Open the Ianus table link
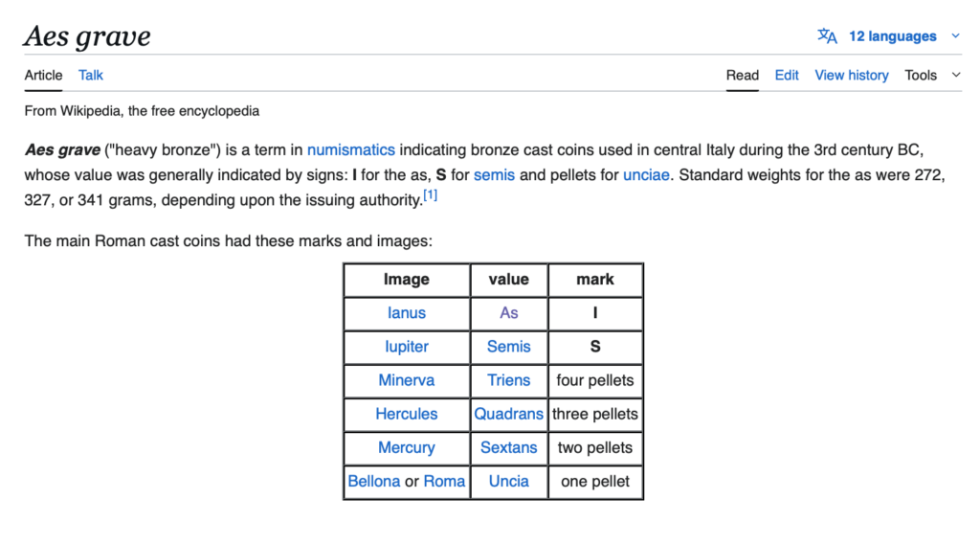Image resolution: width=980 pixels, height=544 pixels. pos(407,313)
